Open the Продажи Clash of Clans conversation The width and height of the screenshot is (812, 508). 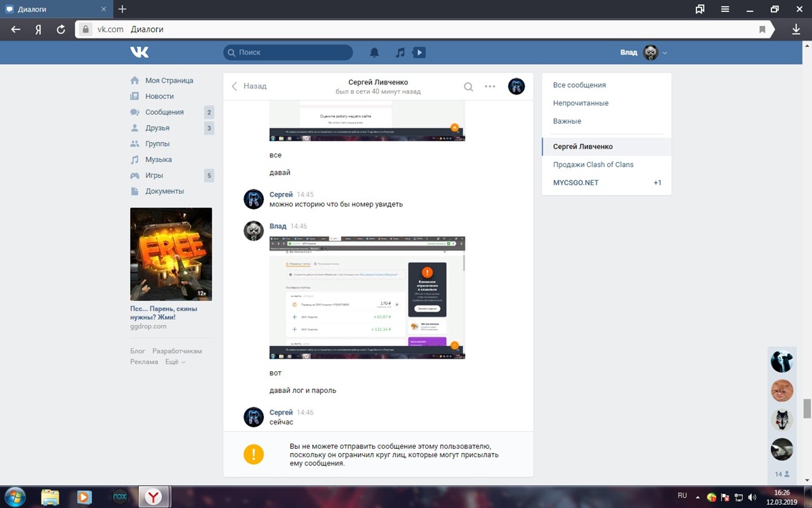click(593, 164)
